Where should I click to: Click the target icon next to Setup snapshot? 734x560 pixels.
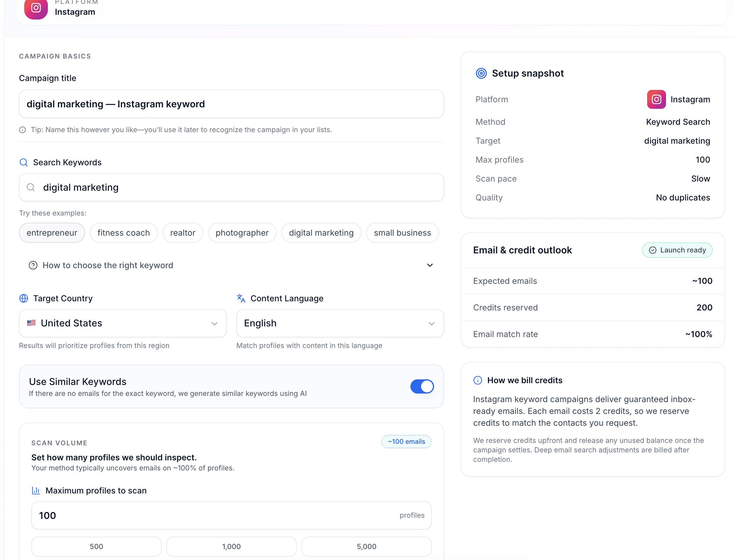[481, 73]
